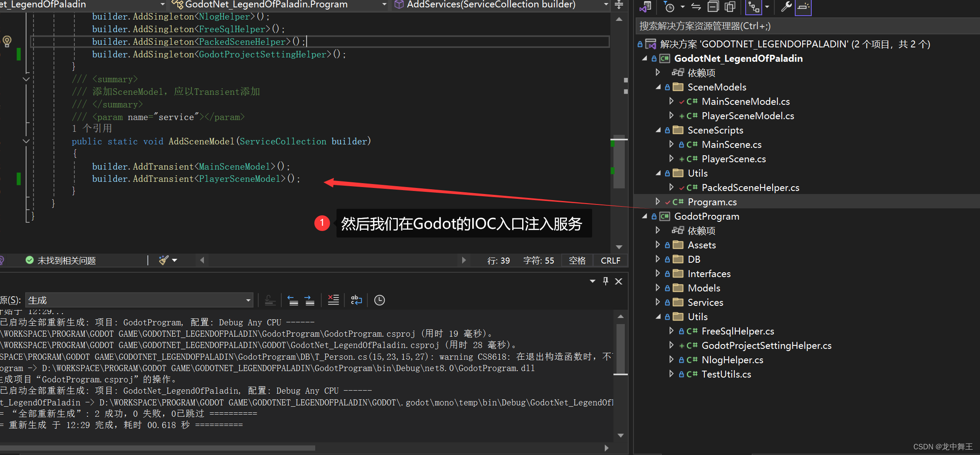Select the solution GODOTNET_LEGENDOFPALADIN root node

point(795,44)
